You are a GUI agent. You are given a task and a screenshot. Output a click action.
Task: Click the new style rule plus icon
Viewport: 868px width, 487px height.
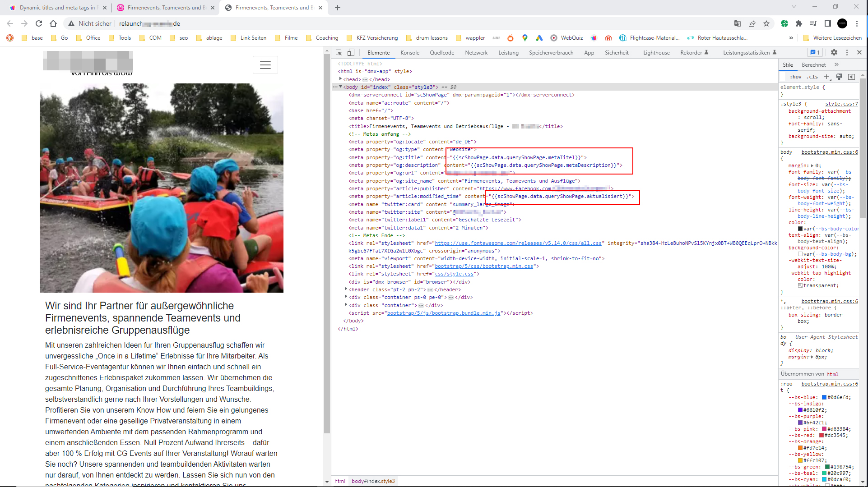826,77
